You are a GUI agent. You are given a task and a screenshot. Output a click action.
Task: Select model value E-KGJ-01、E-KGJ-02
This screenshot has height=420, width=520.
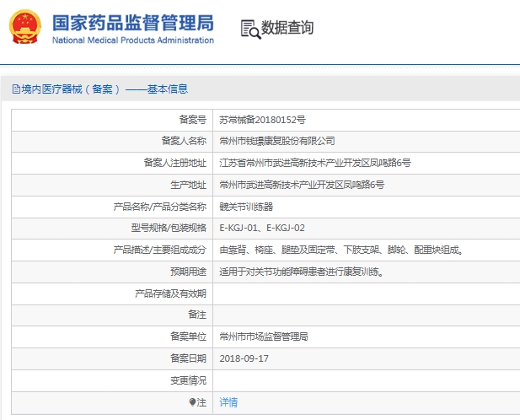pyautogui.click(x=262, y=228)
